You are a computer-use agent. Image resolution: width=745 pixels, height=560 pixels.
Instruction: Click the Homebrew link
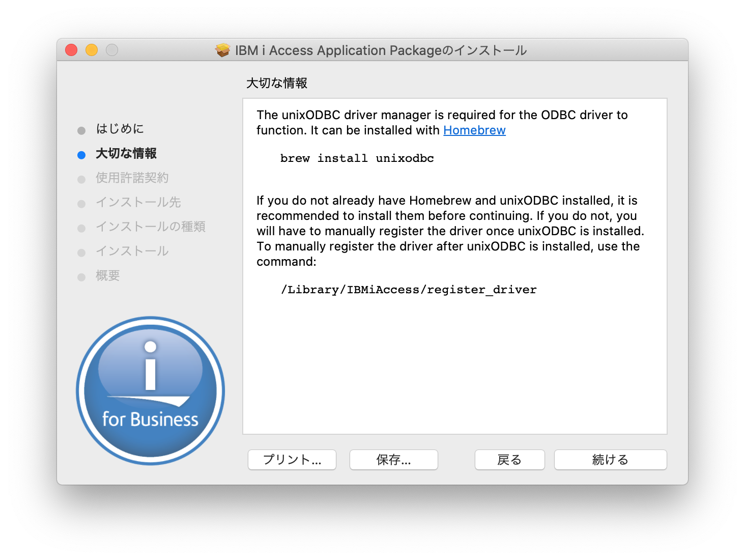pyautogui.click(x=474, y=130)
